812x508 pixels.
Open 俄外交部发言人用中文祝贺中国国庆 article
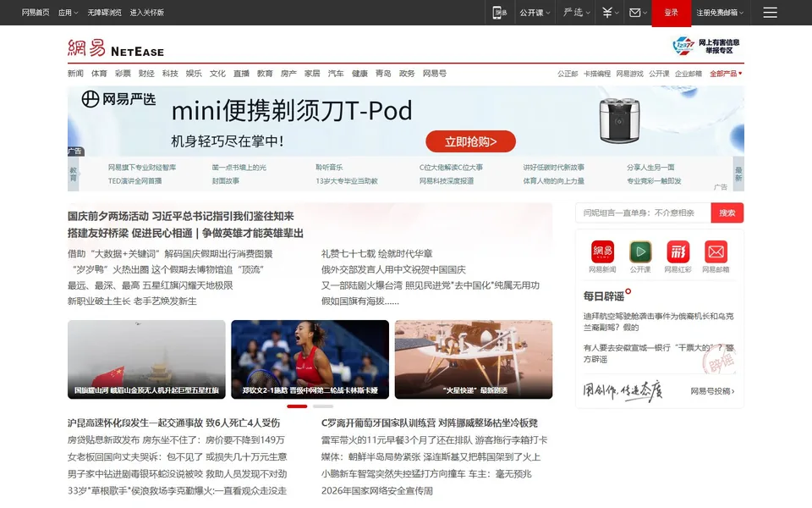(393, 269)
